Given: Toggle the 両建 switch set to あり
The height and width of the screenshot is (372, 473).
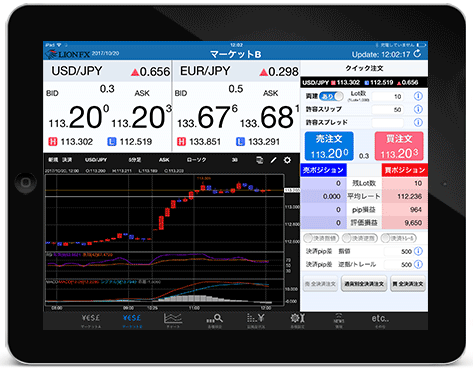Looking at the screenshot, I should [331, 96].
